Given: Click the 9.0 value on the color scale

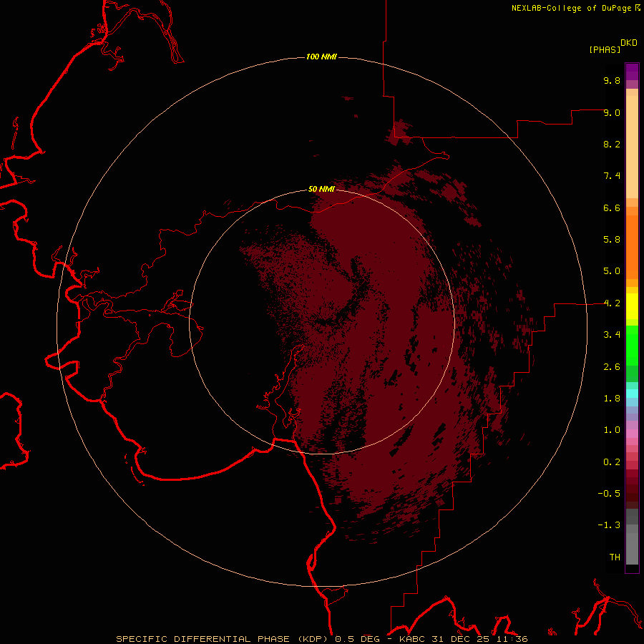Looking at the screenshot, I should pyautogui.click(x=612, y=112).
